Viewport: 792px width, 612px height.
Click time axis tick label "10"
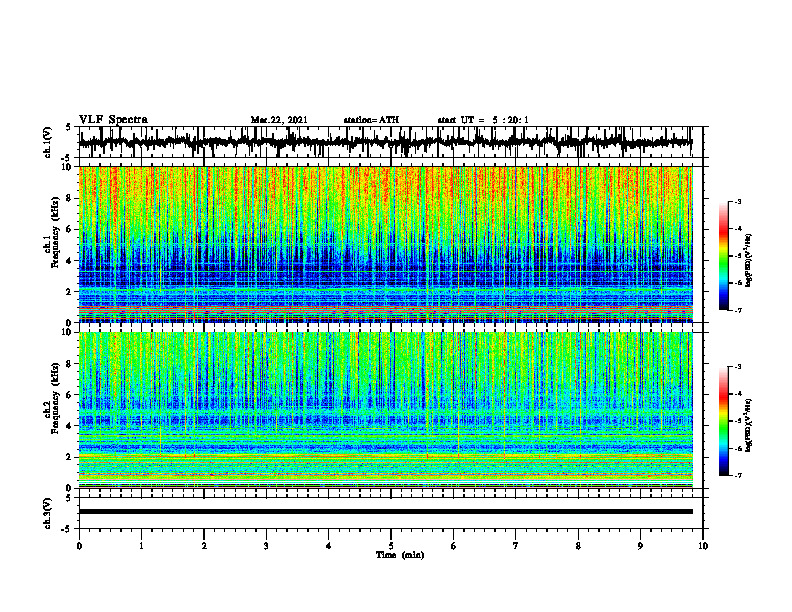[703, 546]
